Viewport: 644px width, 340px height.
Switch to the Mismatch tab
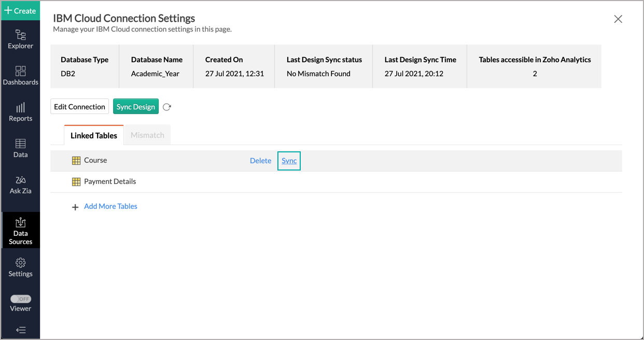147,135
